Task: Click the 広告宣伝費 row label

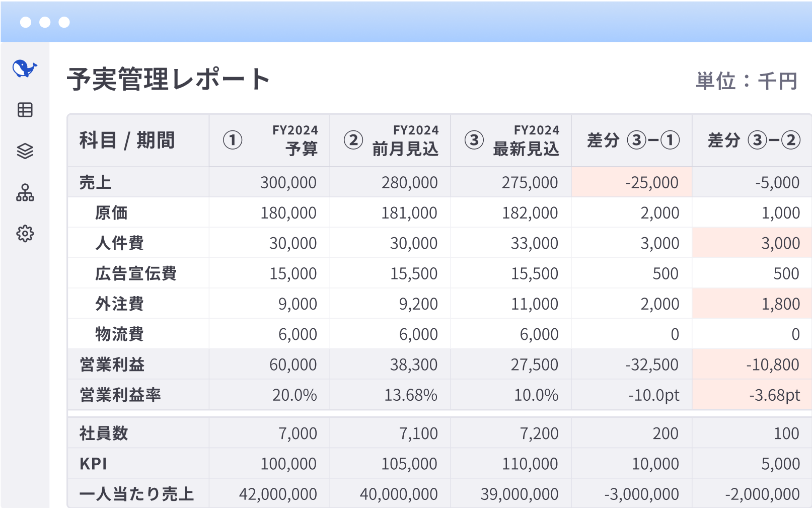Action: [136, 273]
